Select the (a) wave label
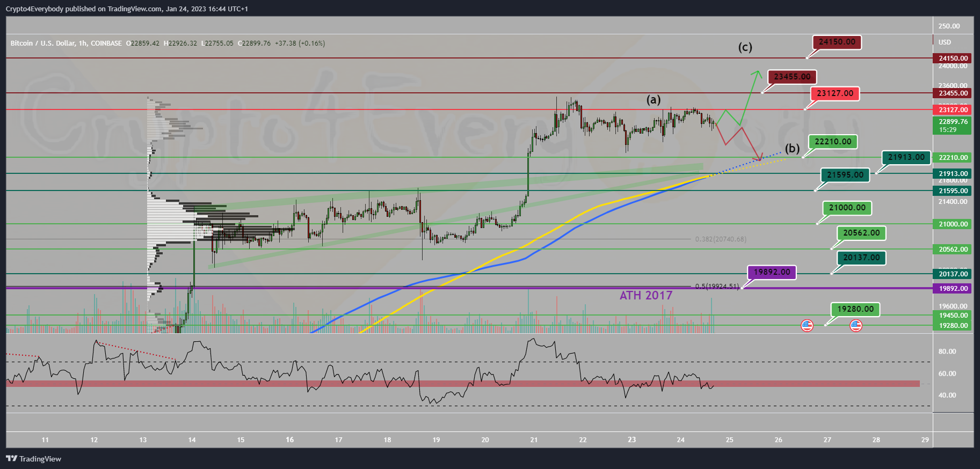980x469 pixels. [x=653, y=100]
